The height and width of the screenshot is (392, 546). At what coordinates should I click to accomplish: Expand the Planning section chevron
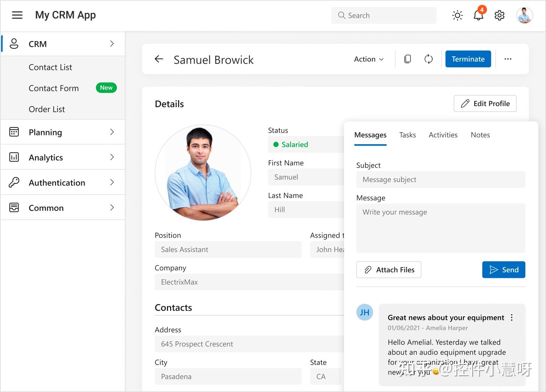coord(112,132)
